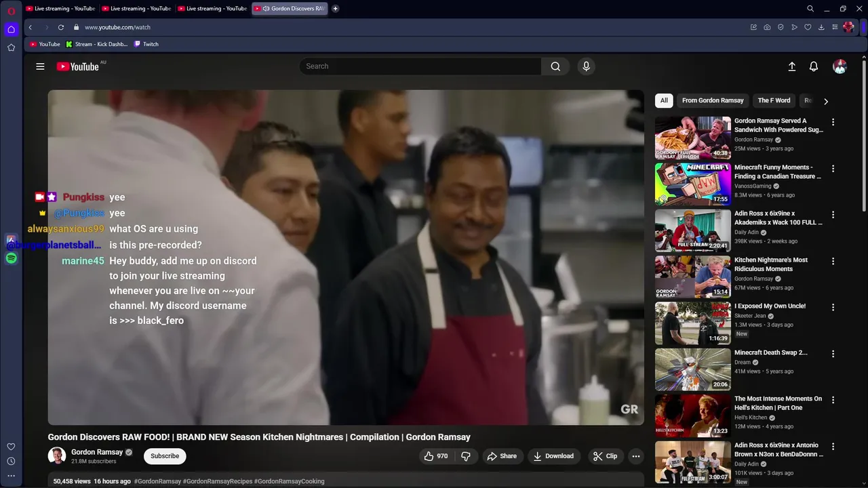The image size is (868, 488).
Task: Click the send arrow icon in toolbar
Action: [x=794, y=27]
